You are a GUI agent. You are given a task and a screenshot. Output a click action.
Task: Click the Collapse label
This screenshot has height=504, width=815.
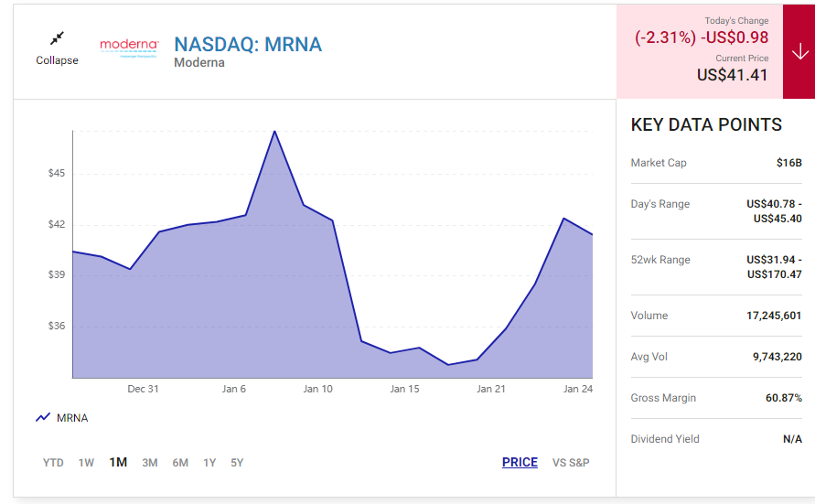(57, 60)
